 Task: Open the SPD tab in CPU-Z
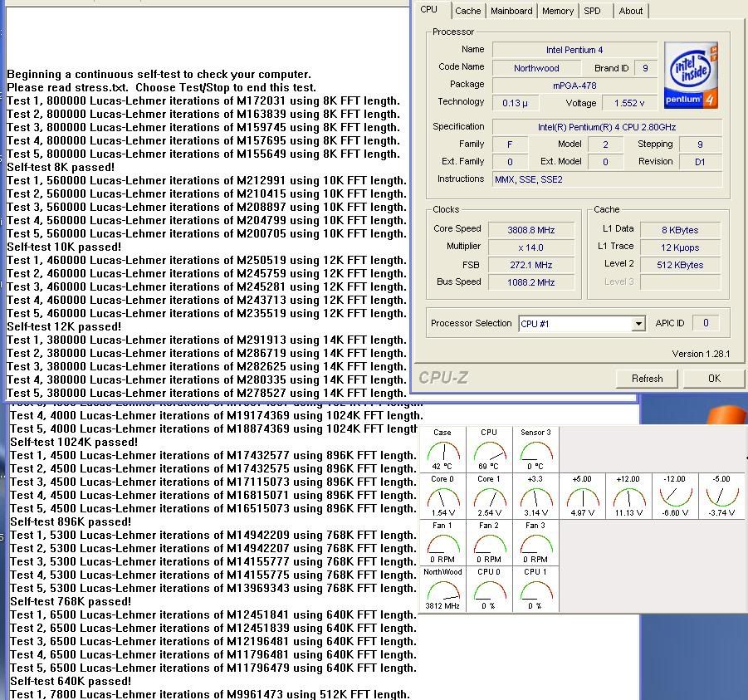(x=592, y=11)
